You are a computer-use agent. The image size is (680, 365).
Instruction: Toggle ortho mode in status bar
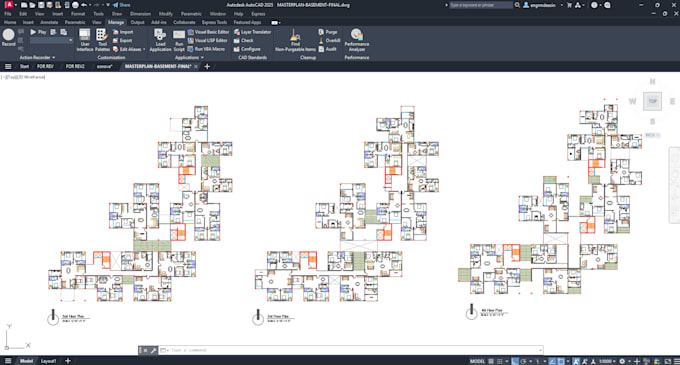click(x=514, y=361)
